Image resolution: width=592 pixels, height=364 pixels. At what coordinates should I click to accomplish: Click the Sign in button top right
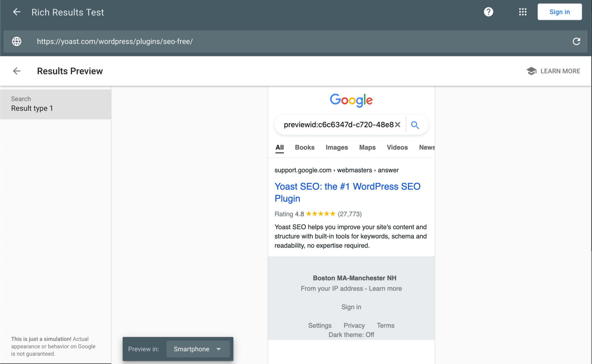click(x=559, y=12)
